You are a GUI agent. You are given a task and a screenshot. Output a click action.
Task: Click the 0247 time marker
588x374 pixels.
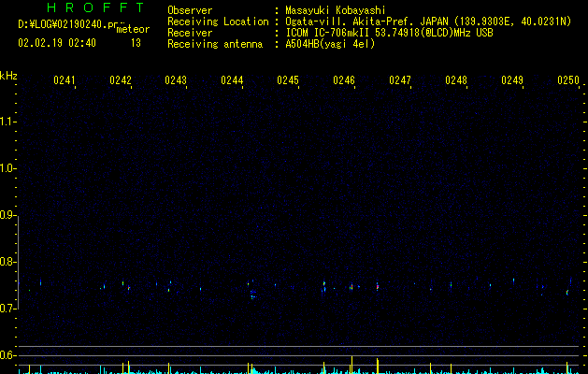pyautogui.click(x=400, y=79)
